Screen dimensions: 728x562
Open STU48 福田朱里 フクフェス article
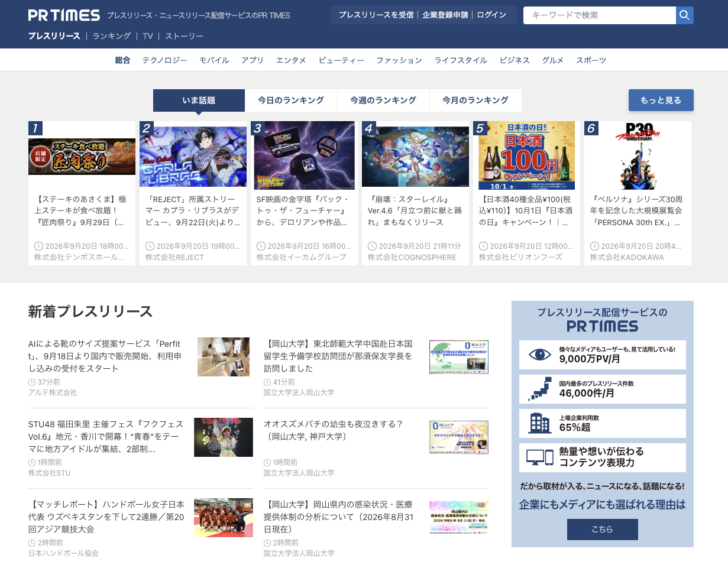coord(106,436)
